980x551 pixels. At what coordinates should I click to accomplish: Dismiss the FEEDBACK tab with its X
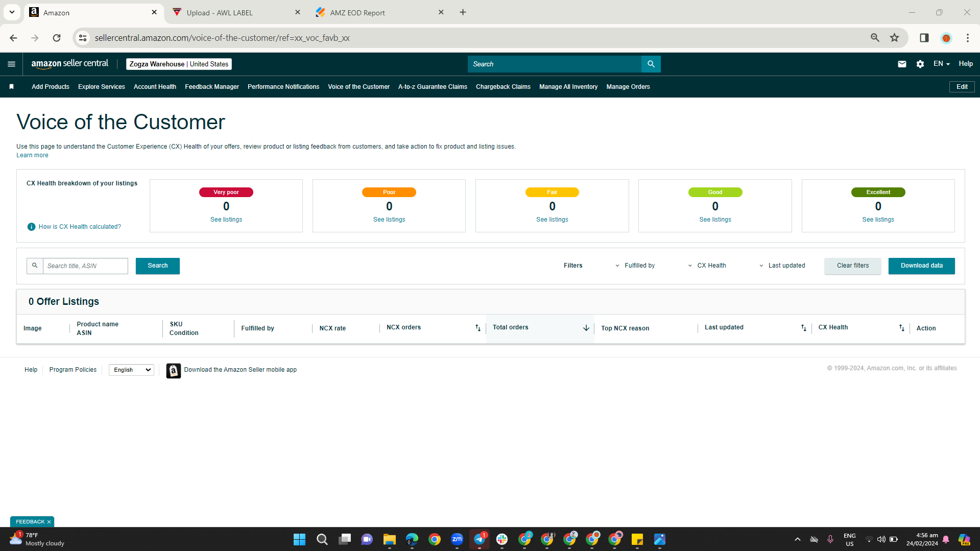(x=49, y=522)
